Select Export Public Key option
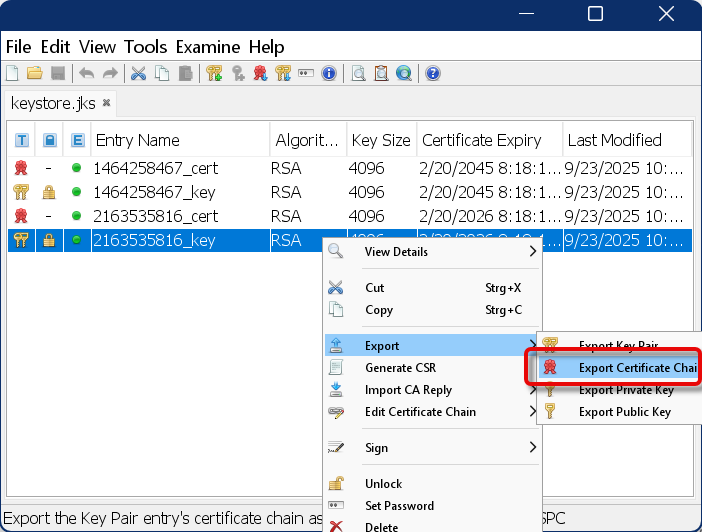Viewport: 702px width, 532px height. click(x=624, y=412)
